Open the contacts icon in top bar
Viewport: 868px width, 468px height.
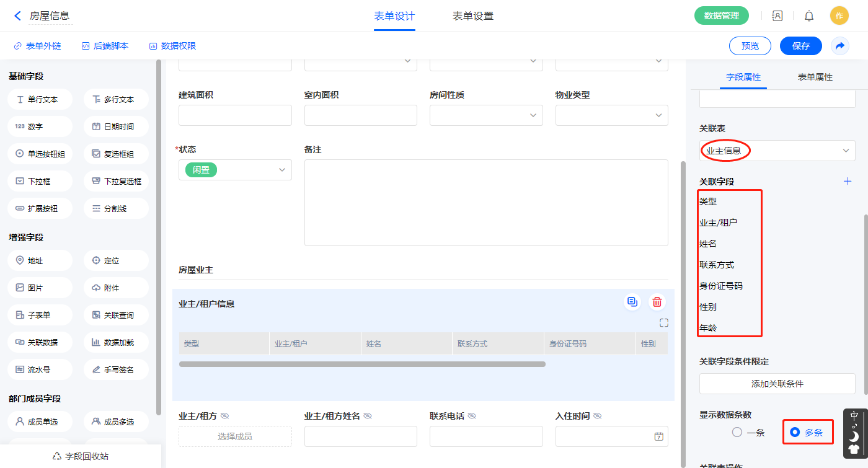777,16
